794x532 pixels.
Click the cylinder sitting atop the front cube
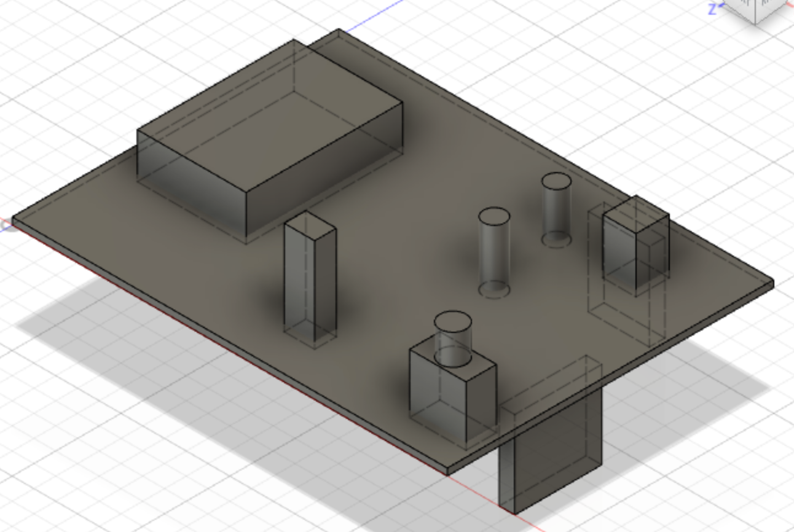click(452, 338)
